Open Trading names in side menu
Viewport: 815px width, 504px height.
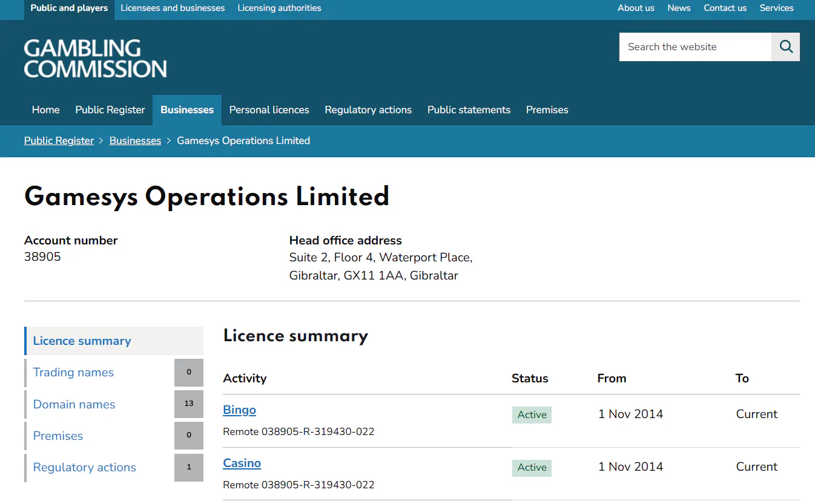[73, 372]
